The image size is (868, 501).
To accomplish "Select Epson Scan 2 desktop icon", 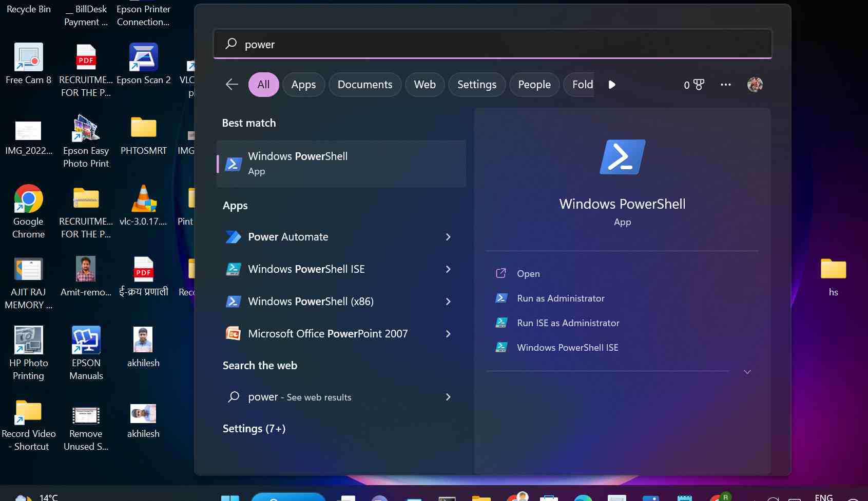I will point(143,64).
